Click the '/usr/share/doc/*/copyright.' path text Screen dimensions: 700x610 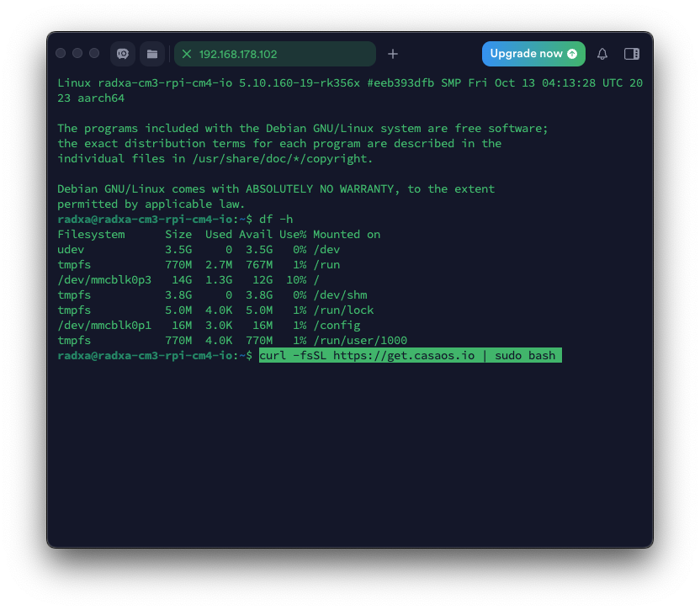click(x=282, y=158)
